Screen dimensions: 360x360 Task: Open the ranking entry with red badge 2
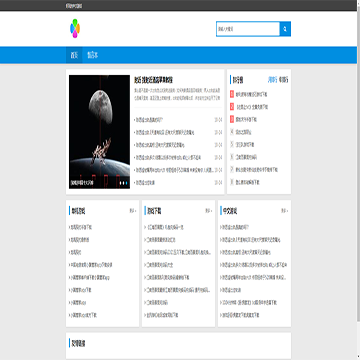[249, 107]
